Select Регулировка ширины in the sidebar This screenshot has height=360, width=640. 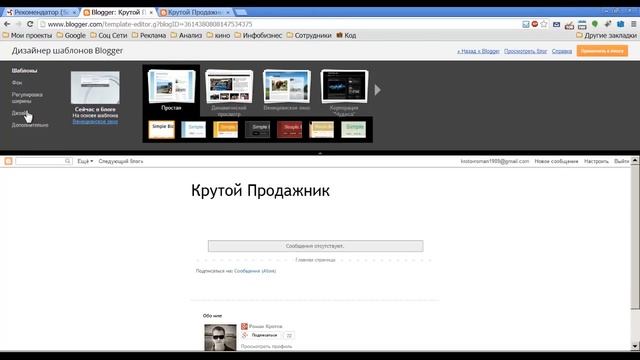point(27,98)
